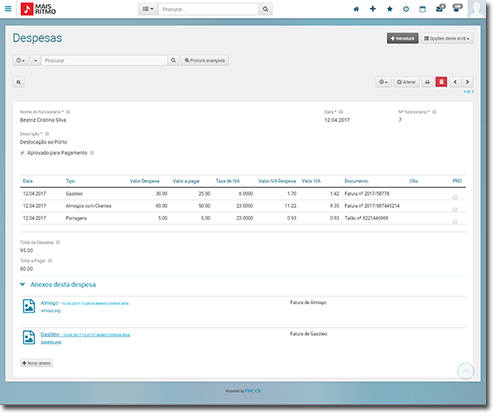Check PRO box for Portagens row
The width and height of the screenshot is (496, 417).
tap(455, 221)
